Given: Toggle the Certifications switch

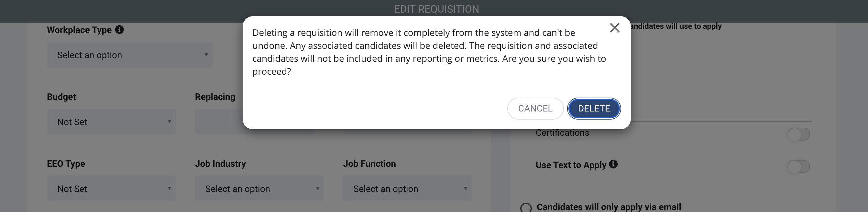Looking at the screenshot, I should point(798,134).
